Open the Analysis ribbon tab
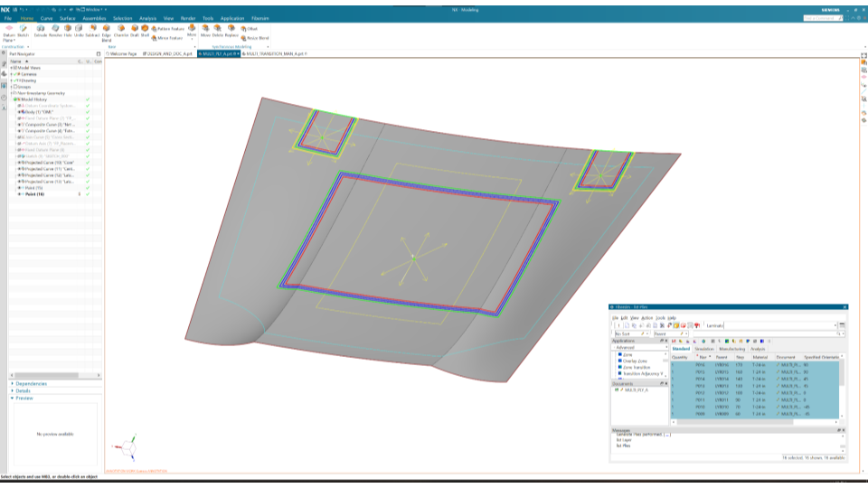 147,18
